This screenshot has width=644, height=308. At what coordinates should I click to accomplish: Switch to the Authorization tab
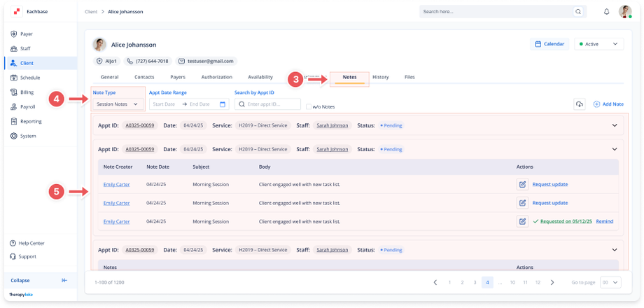216,77
